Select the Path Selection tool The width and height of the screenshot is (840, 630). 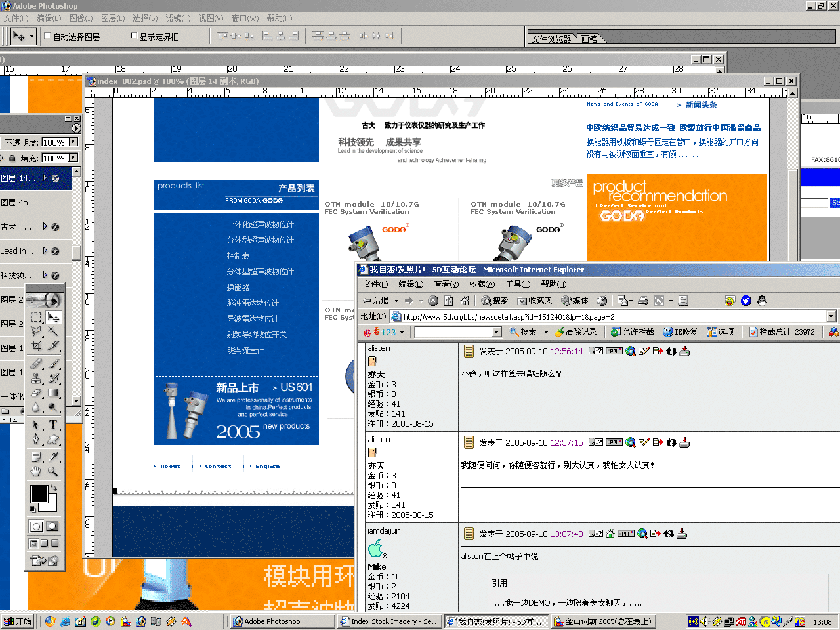(36, 425)
